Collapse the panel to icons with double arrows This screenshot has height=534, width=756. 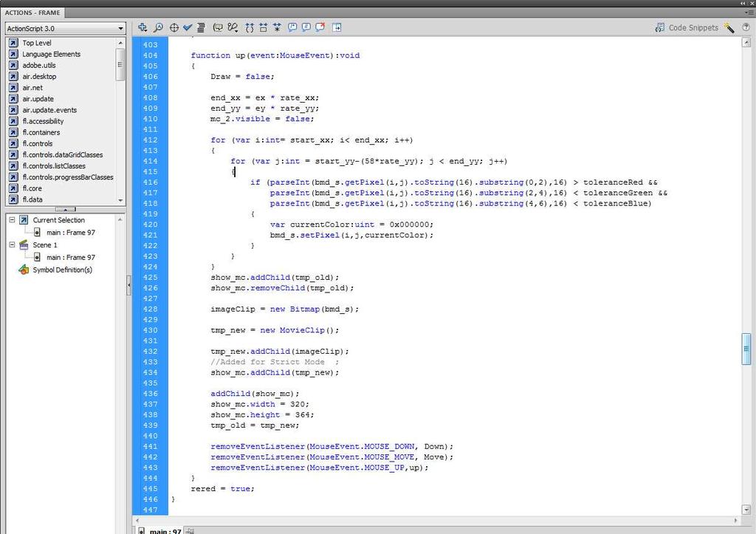coord(743,3)
